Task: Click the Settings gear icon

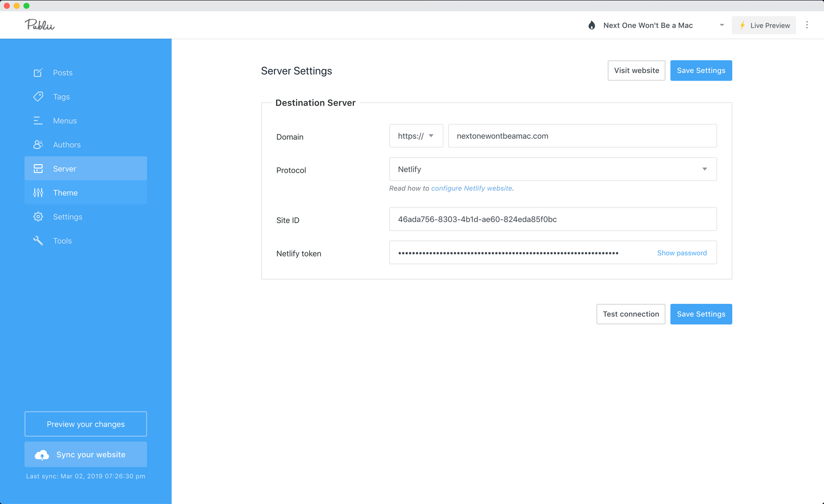Action: pos(38,217)
